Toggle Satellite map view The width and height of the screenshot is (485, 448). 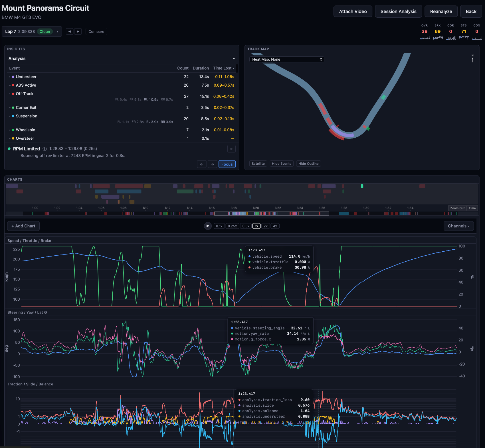coord(258,164)
